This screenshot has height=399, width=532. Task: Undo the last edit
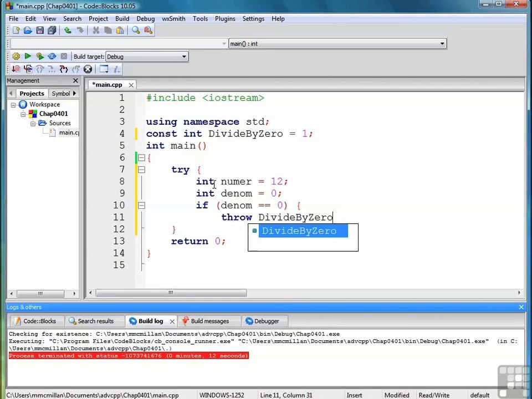coord(68,30)
